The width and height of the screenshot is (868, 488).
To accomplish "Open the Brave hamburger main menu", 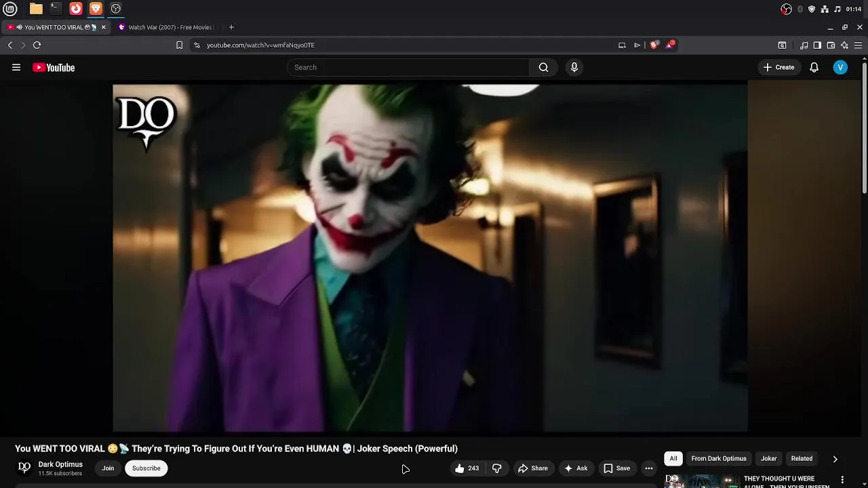I will click(858, 45).
